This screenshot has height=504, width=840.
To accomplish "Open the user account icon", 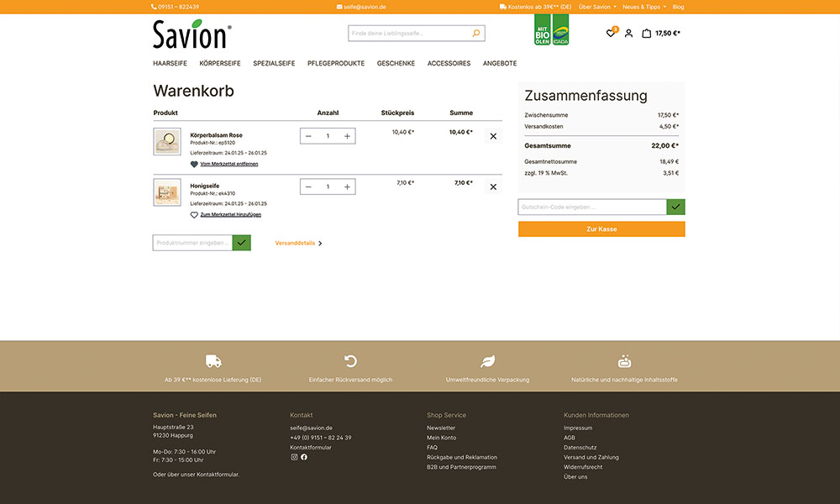I will point(629,34).
